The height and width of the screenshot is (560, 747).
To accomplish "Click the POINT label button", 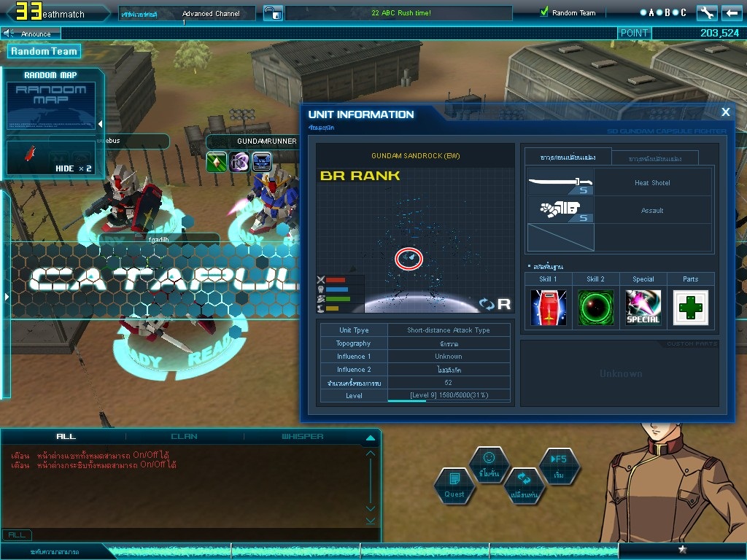I will 634,33.
